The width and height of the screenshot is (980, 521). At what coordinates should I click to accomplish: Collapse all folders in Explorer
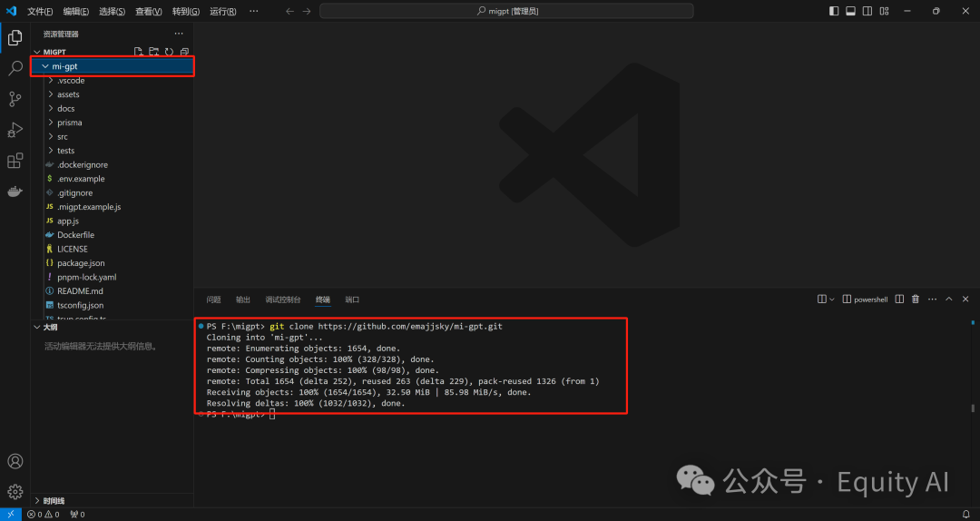click(x=184, y=52)
